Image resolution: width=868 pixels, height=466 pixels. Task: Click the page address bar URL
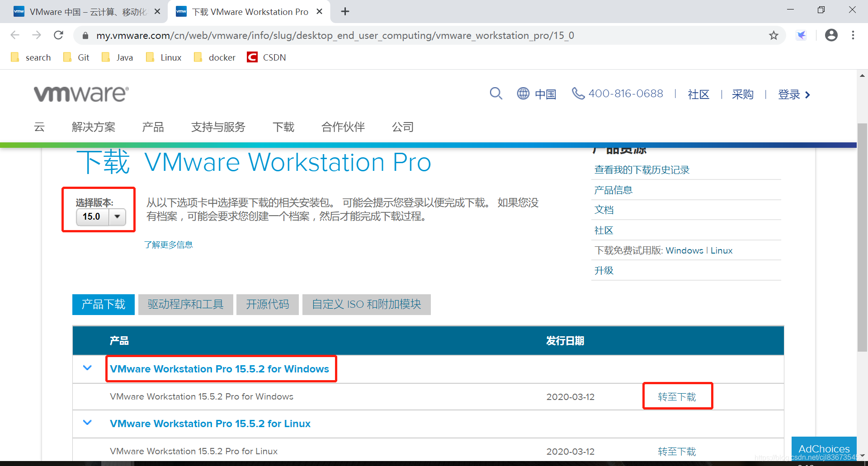pyautogui.click(x=335, y=35)
